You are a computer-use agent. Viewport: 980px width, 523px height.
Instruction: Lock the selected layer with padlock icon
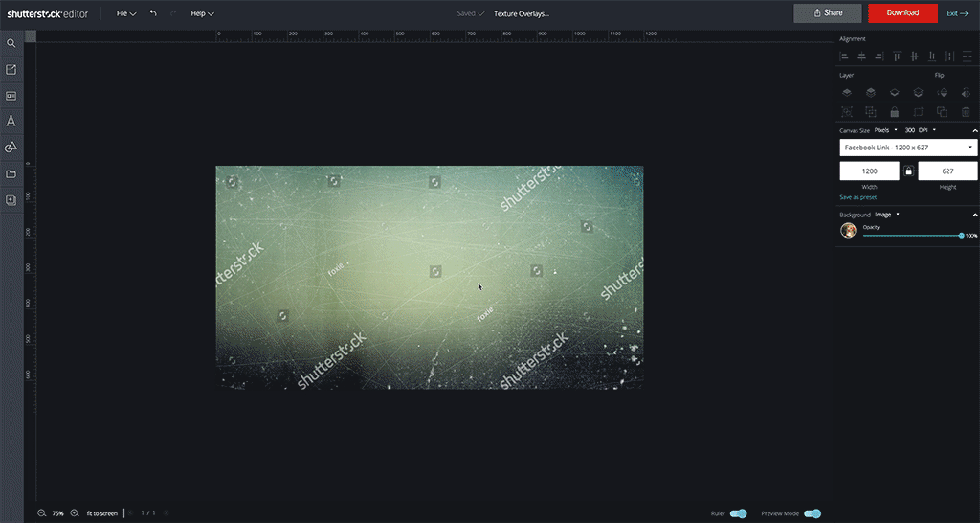click(895, 112)
